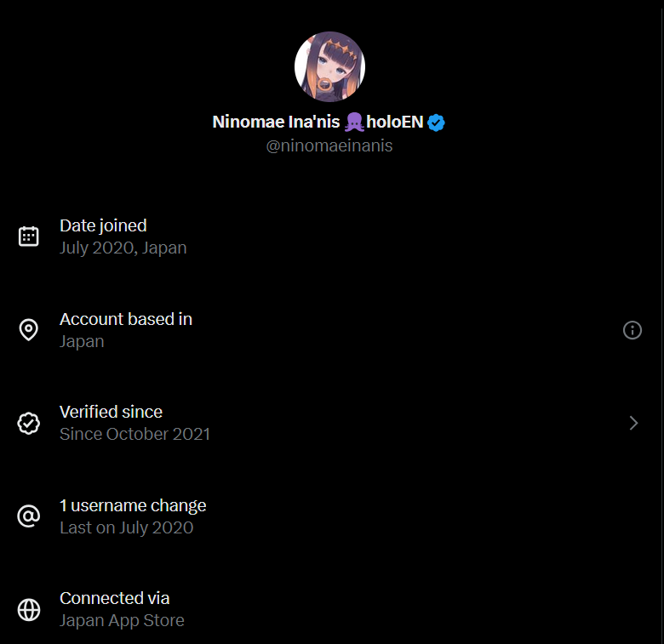Click the Since October 2021 text
Screen dimensions: 664x644
click(x=135, y=434)
